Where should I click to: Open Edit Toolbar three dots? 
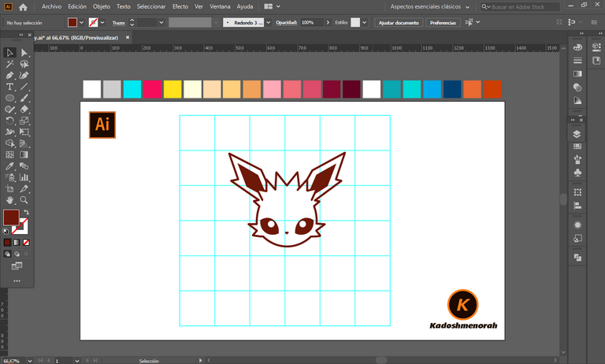17,280
